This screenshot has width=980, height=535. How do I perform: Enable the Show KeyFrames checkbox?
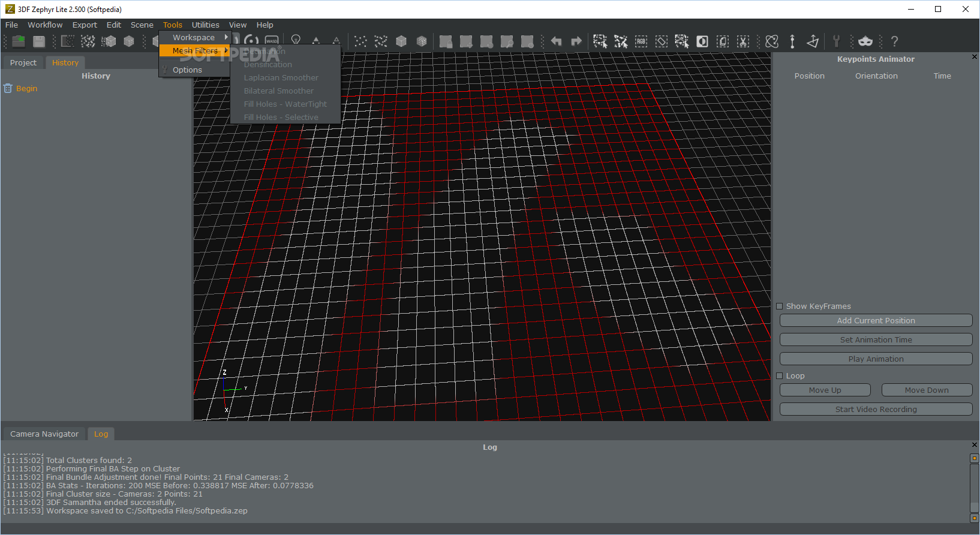pos(780,306)
